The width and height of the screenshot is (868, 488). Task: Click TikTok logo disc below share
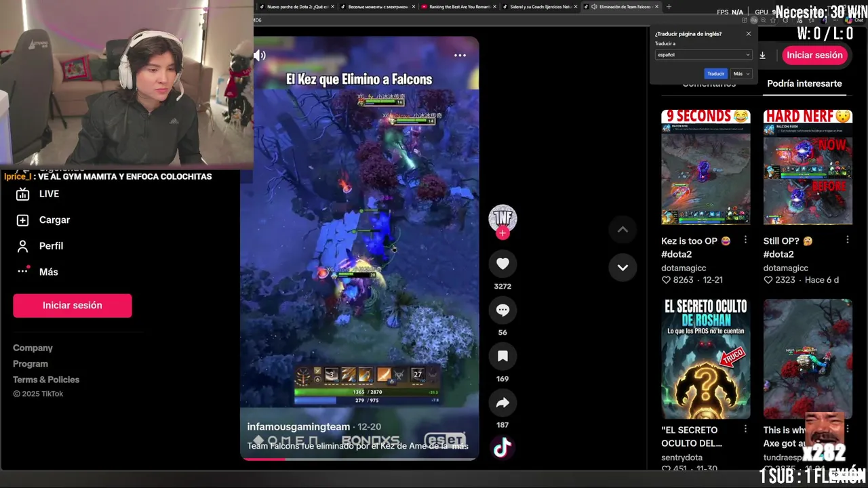(502, 448)
